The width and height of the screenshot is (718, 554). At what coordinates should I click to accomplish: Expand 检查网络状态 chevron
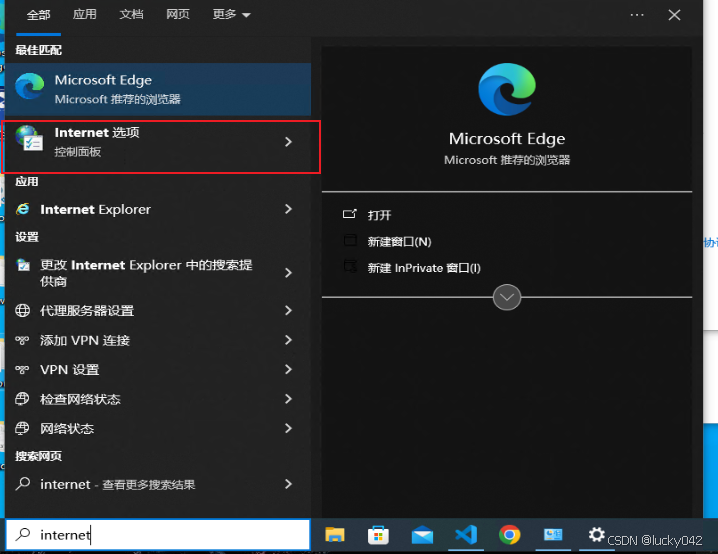288,399
